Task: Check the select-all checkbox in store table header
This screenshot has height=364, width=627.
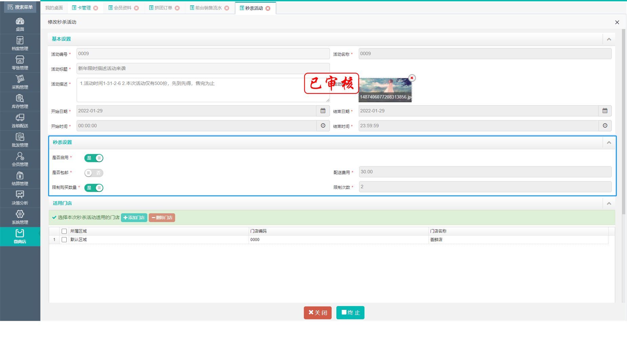Action: (64, 231)
